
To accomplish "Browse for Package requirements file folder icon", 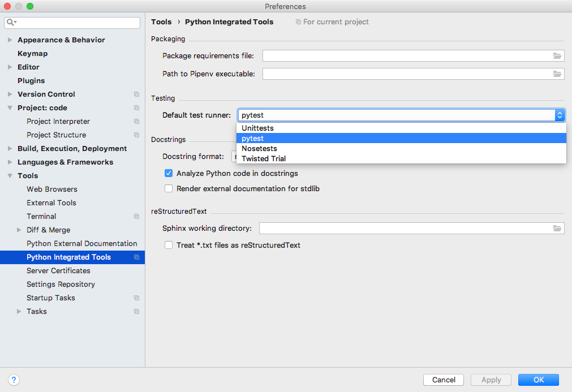I will point(557,56).
